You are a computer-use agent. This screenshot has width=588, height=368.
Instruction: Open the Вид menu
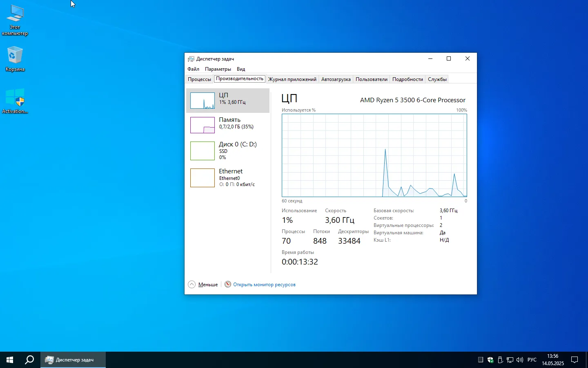tap(241, 69)
